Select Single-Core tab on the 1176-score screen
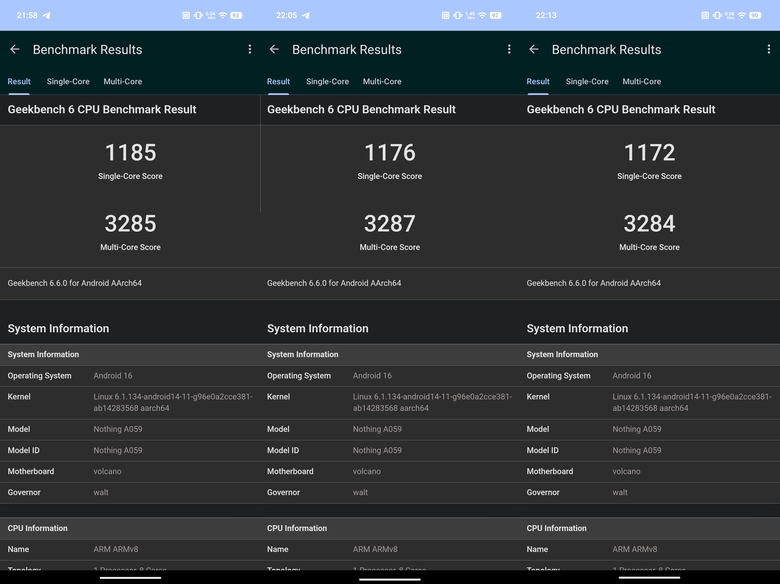This screenshot has width=780, height=584. pyautogui.click(x=327, y=82)
